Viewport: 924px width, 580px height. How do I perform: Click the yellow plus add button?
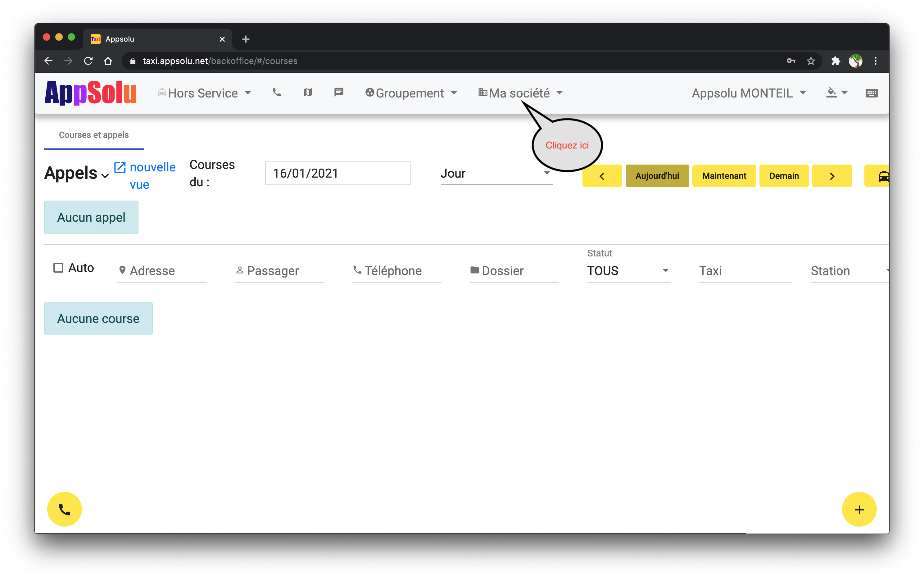[x=859, y=510]
